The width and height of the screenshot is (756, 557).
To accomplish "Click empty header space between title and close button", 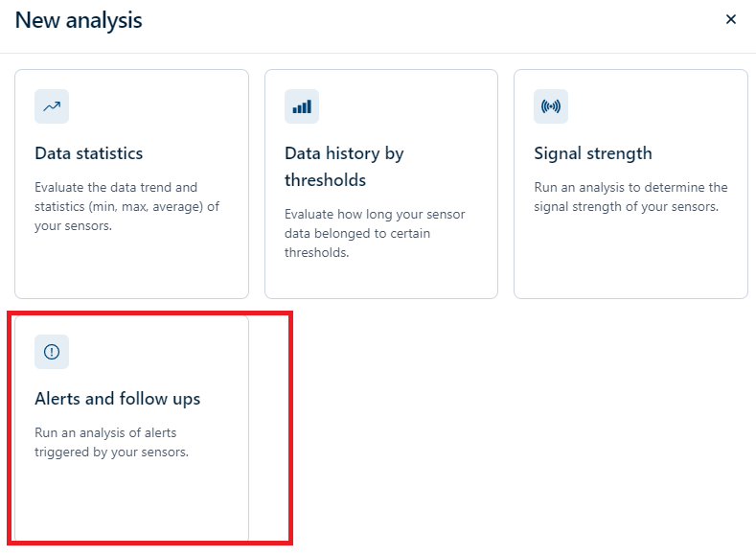I will click(x=431, y=19).
